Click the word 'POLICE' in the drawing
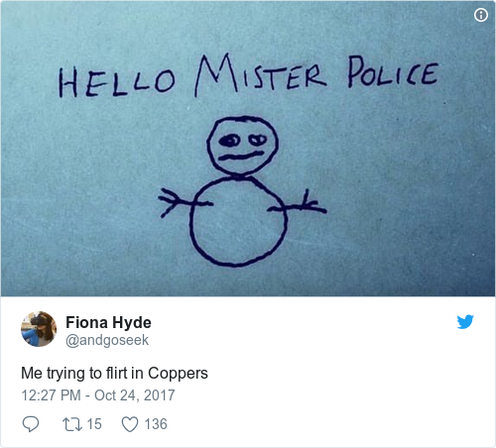 [393, 72]
